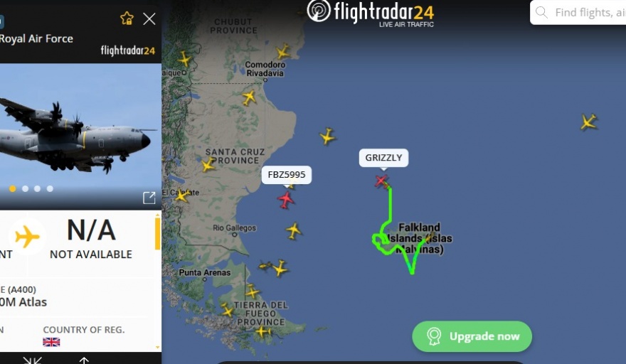626x364 pixels.
Task: Click the search magnifier icon
Action: 541,12
